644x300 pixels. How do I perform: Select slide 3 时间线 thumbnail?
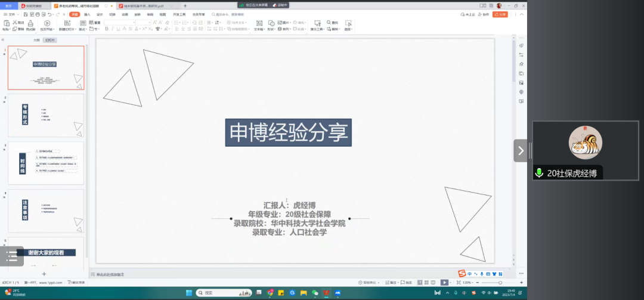46,163
